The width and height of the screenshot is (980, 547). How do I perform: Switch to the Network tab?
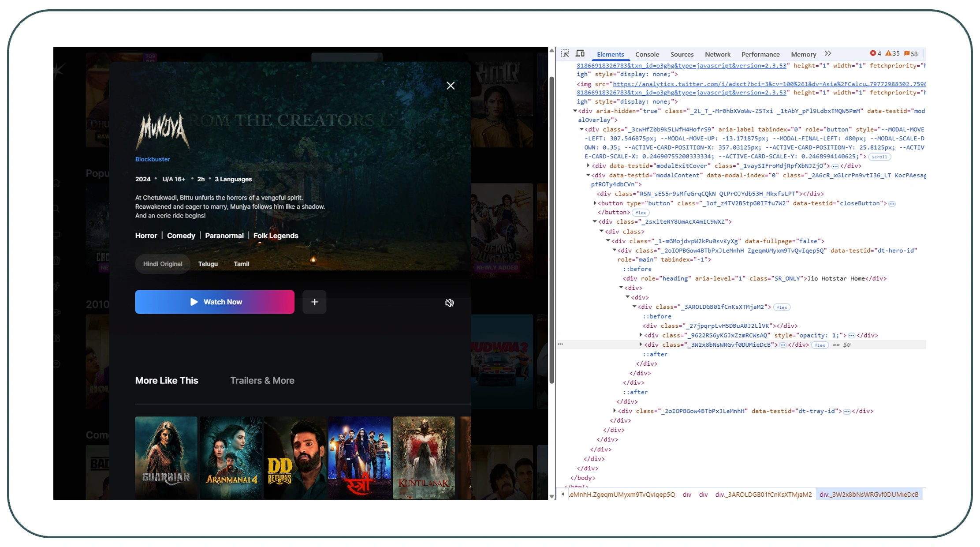[x=717, y=54]
